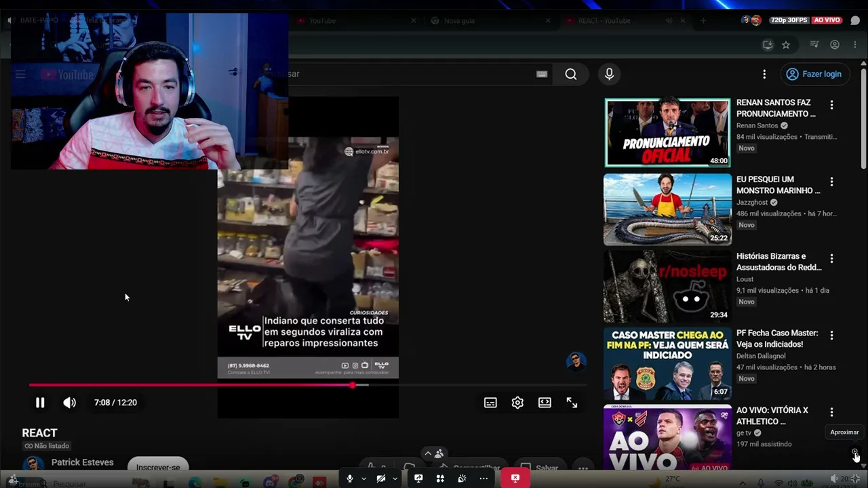Enter fullscreen mode in the player
The width and height of the screenshot is (868, 488).
click(x=572, y=403)
